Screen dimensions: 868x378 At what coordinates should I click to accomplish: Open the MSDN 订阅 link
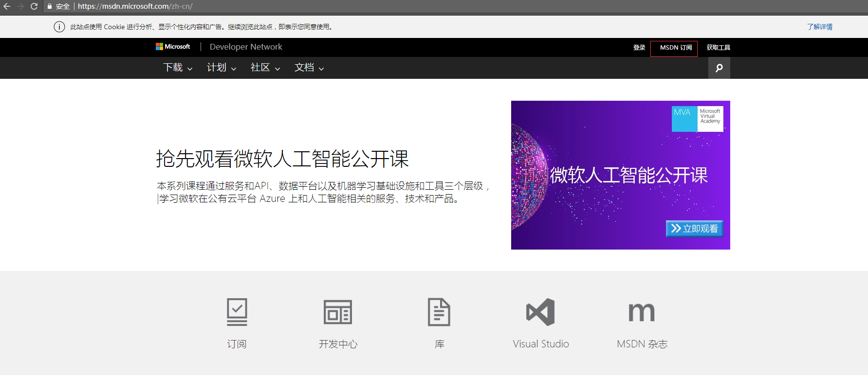676,48
